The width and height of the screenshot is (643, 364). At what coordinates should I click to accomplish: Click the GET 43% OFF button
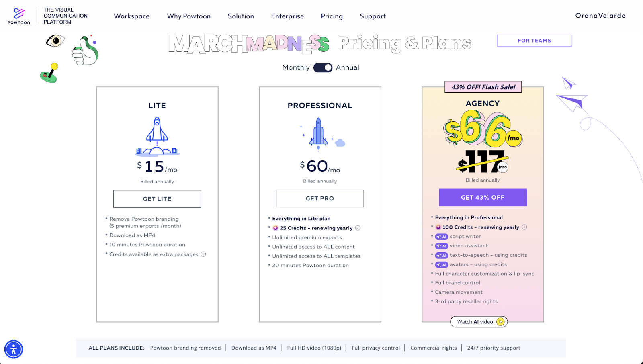[483, 197]
